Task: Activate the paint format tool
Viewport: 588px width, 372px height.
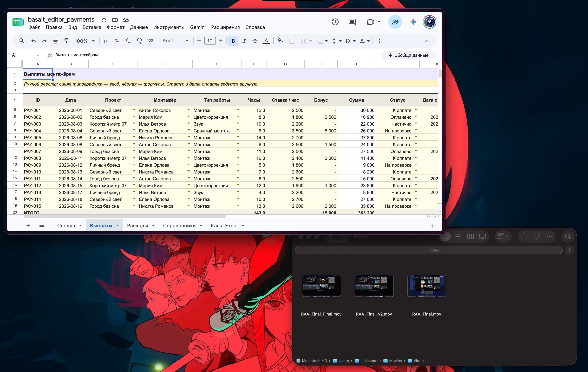Action: (x=66, y=41)
